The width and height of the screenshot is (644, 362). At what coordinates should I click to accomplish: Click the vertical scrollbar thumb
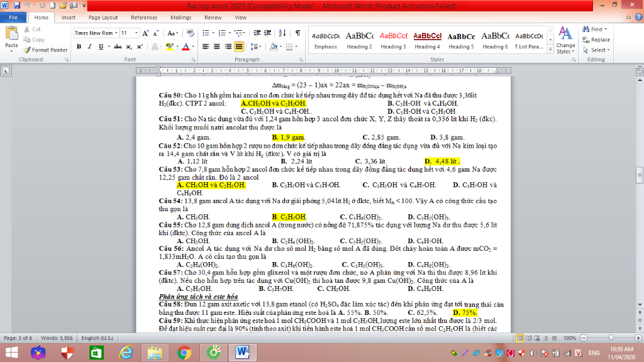(x=640, y=175)
